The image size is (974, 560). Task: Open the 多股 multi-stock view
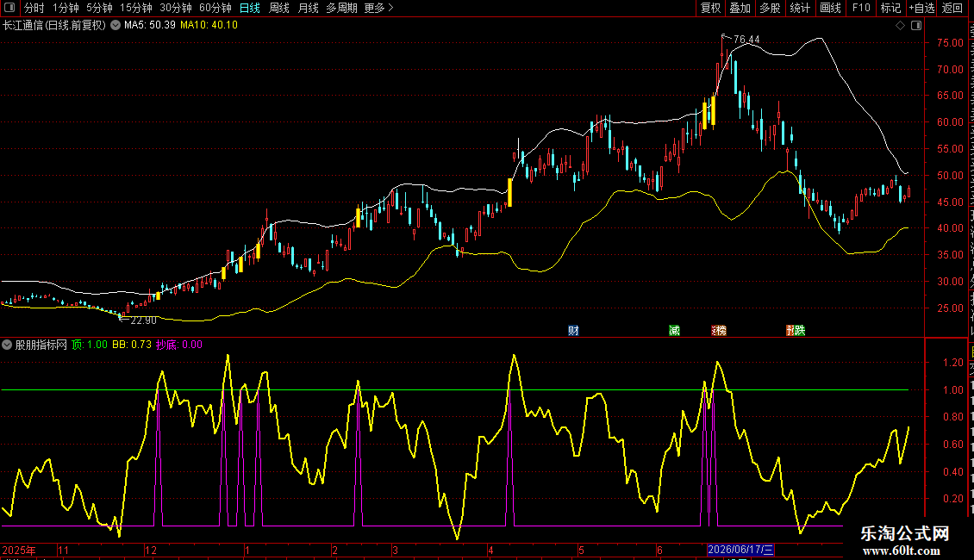point(770,8)
